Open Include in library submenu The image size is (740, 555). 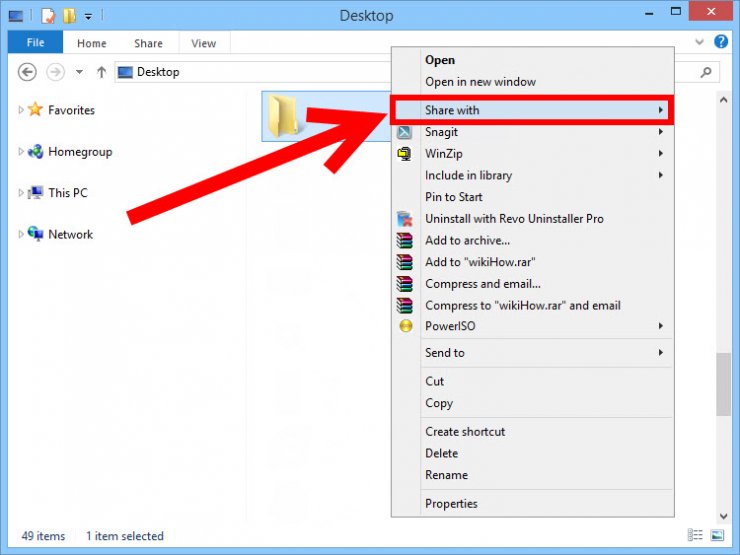(532, 175)
